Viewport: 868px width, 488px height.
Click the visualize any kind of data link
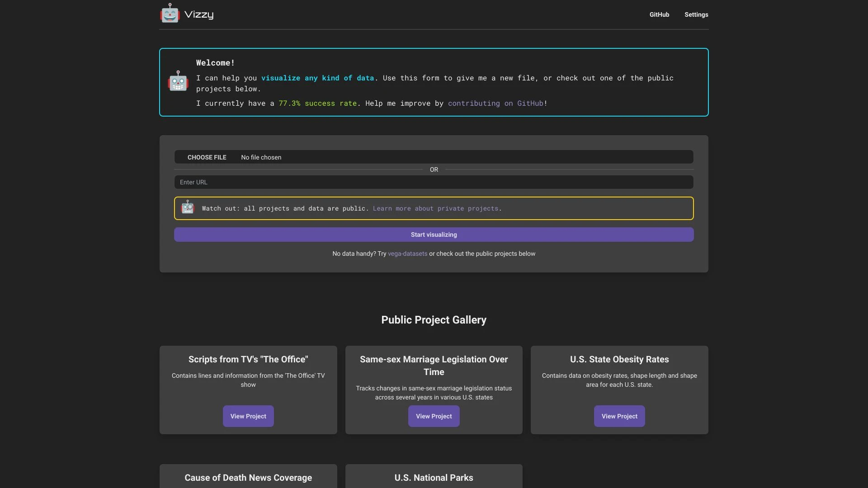318,78
